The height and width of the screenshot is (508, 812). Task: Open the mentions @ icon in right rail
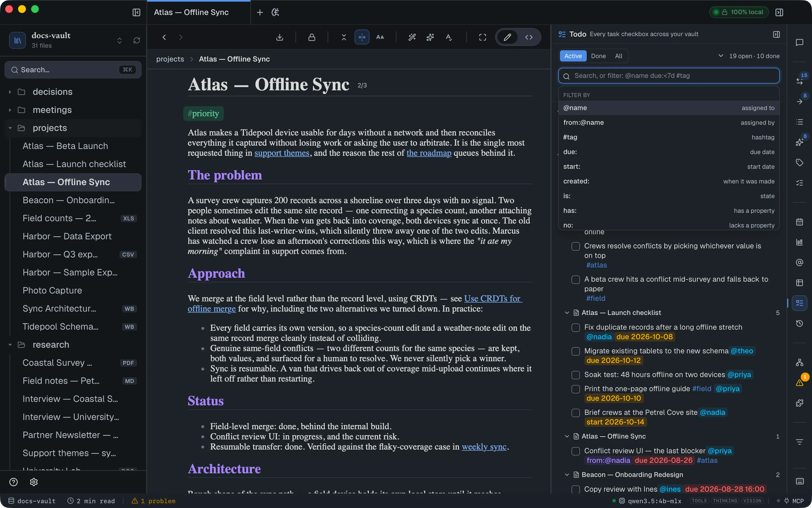tap(800, 262)
